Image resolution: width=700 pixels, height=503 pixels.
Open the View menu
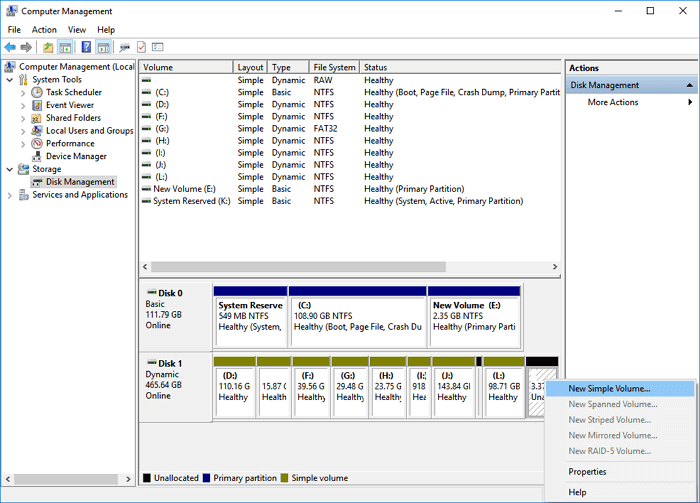[76, 30]
